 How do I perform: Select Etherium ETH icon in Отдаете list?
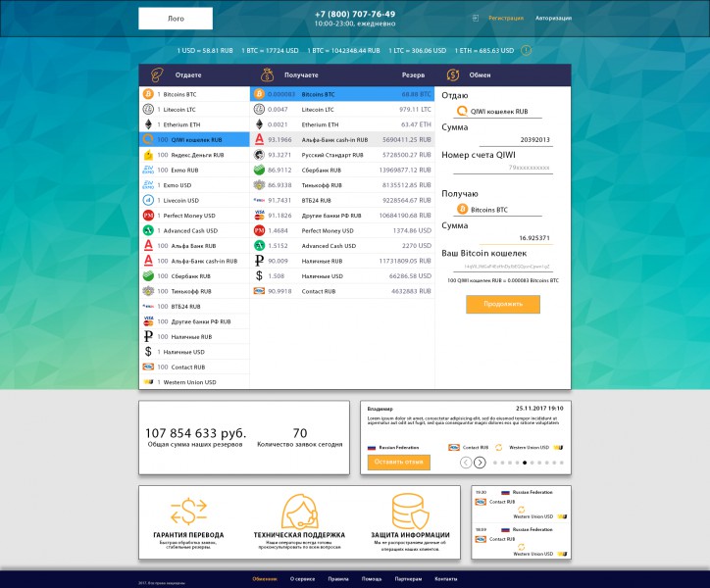(148, 124)
